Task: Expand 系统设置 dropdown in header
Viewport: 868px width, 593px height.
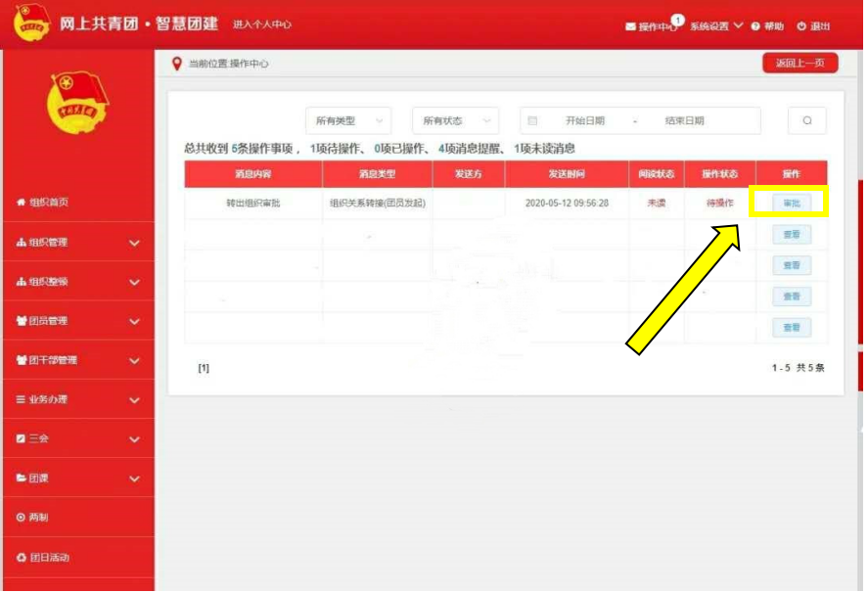Action: coord(716,26)
